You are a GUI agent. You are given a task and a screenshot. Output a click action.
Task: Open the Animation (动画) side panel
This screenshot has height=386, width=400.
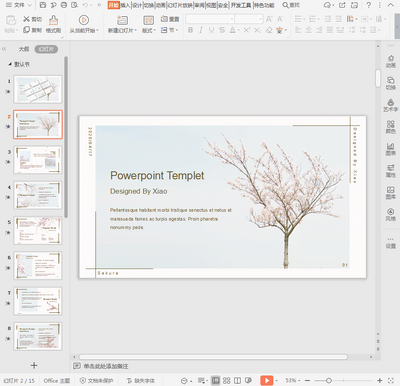(x=391, y=61)
